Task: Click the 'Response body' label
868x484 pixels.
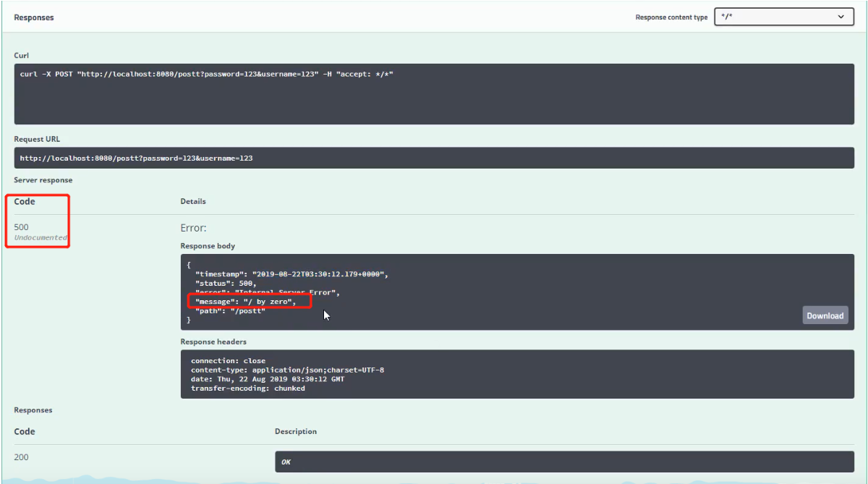Action: coord(208,246)
